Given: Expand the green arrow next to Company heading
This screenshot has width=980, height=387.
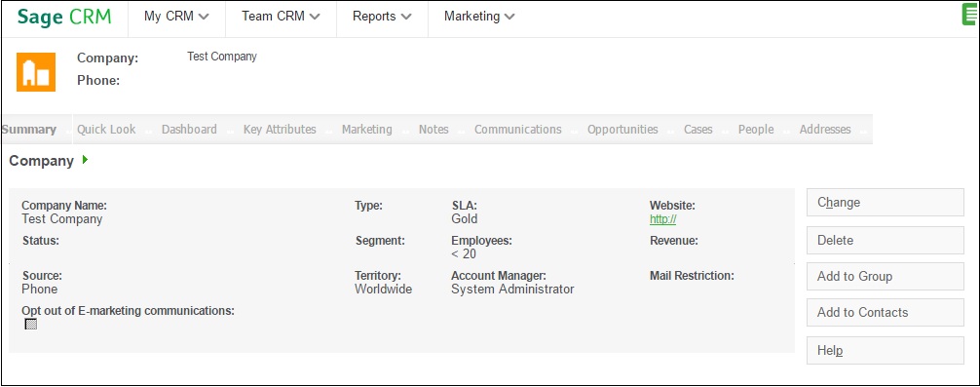Looking at the screenshot, I should 85,160.
